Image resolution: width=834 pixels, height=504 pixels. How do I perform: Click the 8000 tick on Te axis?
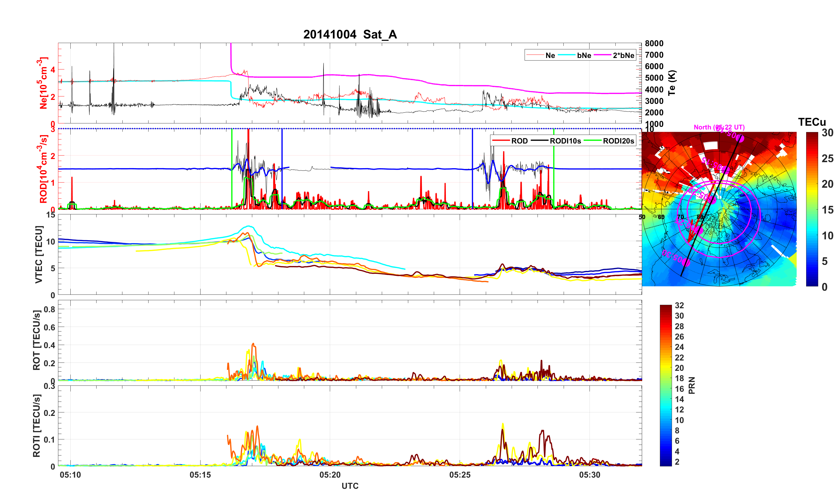[654, 43]
